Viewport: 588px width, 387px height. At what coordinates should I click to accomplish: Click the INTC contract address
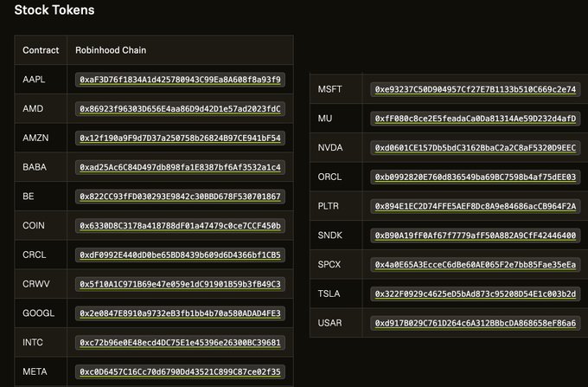pos(180,343)
